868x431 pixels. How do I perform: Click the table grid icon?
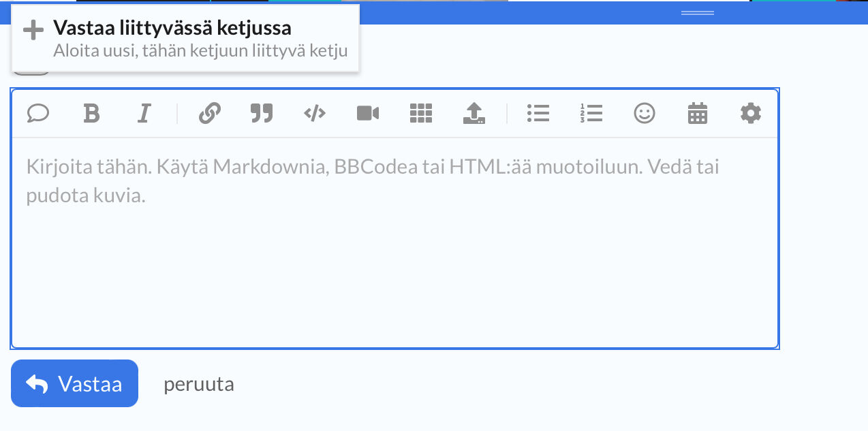[421, 113]
